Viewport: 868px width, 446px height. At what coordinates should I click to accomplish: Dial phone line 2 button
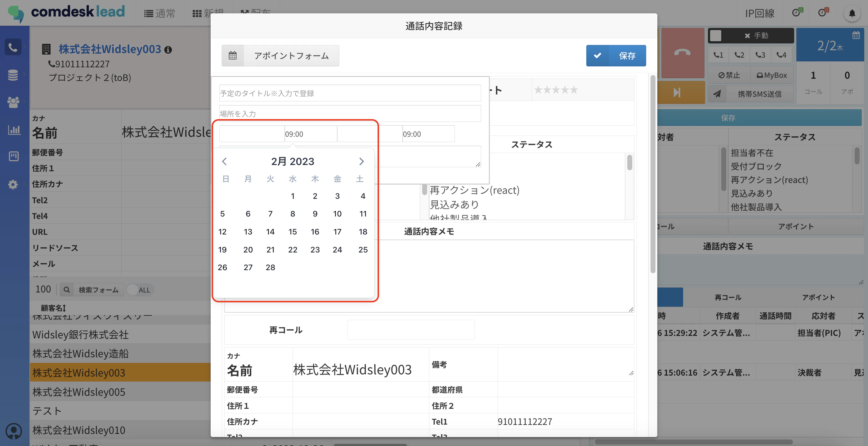[739, 55]
